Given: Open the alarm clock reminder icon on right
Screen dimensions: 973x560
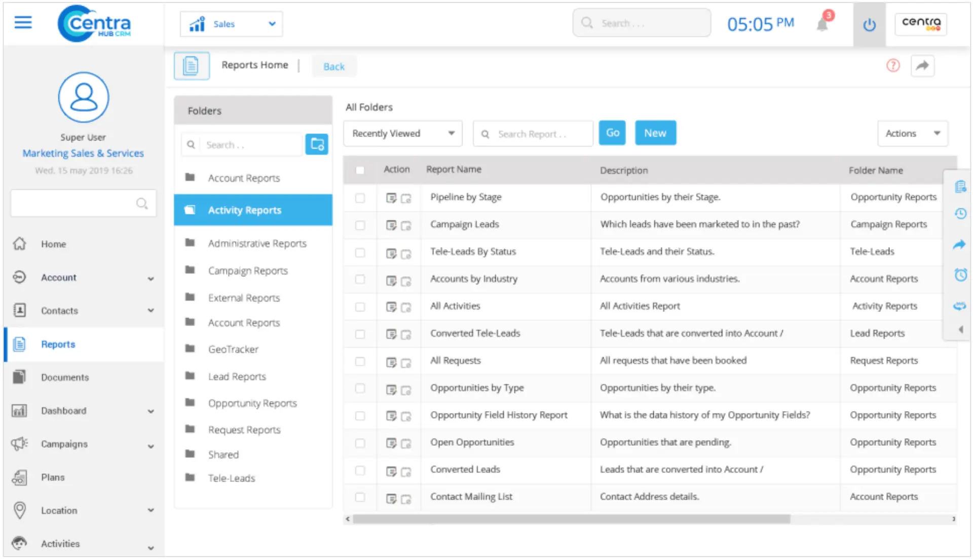Looking at the screenshot, I should [x=960, y=275].
